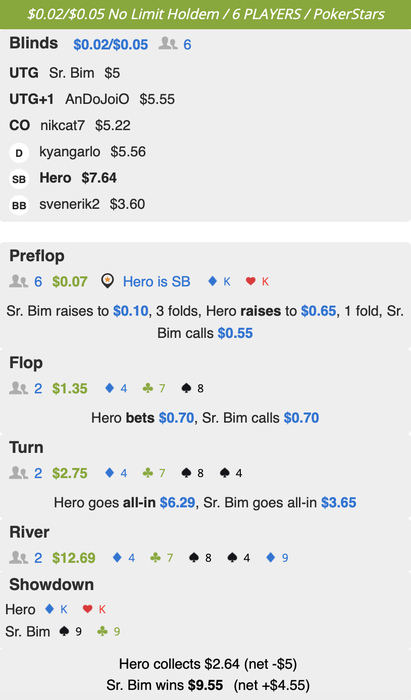The height and width of the screenshot is (700, 411).
Task: Click the nikcat7 player name
Action: click(x=62, y=125)
